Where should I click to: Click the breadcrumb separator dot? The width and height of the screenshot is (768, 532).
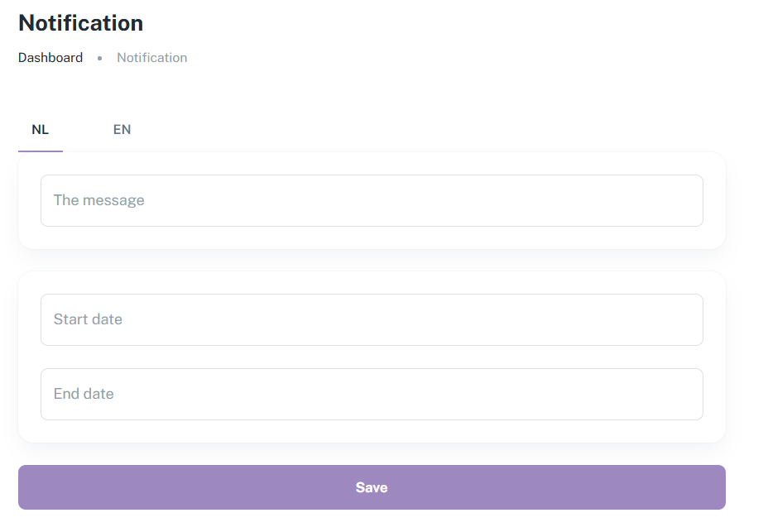pyautogui.click(x=99, y=59)
